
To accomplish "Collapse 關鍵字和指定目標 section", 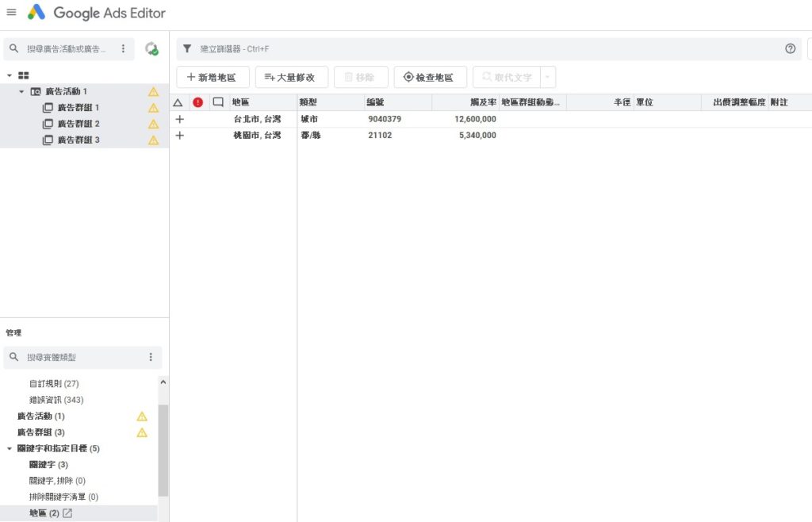I will (x=9, y=449).
